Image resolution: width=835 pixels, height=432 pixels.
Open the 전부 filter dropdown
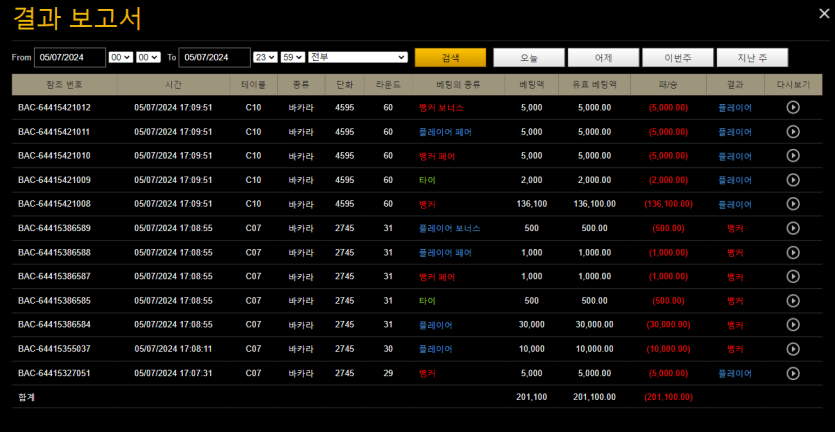pos(358,58)
